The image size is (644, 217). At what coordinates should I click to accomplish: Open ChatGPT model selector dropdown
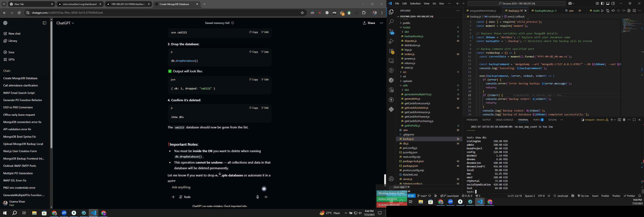click(65, 23)
